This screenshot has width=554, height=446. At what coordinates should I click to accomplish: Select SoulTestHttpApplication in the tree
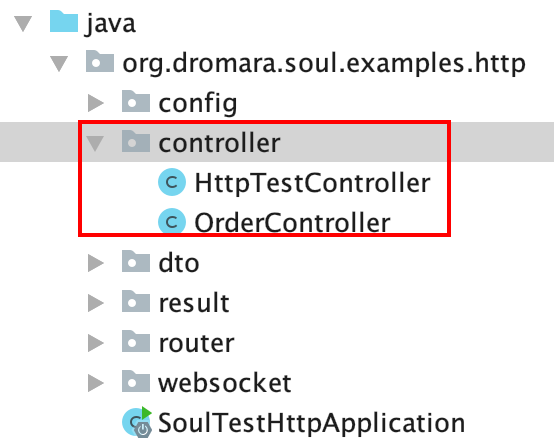[x=311, y=423]
